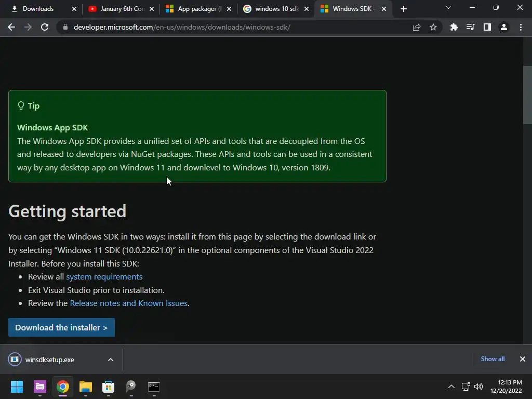Switch to the windows 10 sdk Google tab

tap(277, 9)
